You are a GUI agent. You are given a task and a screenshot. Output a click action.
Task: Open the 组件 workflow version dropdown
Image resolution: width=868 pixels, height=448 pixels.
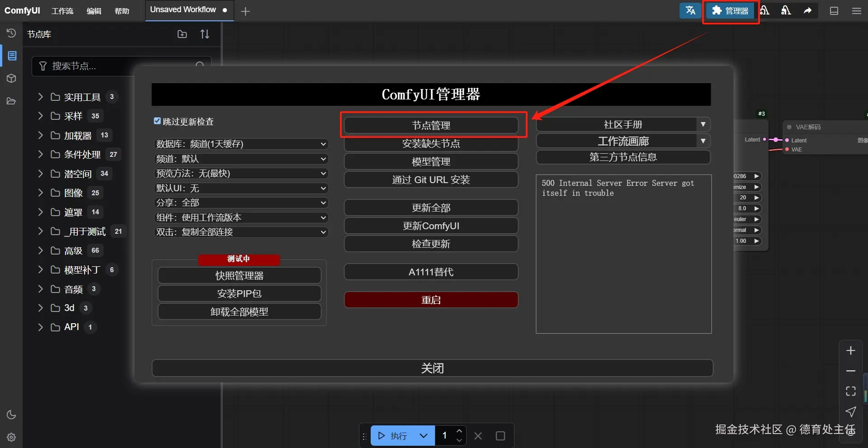coord(241,217)
